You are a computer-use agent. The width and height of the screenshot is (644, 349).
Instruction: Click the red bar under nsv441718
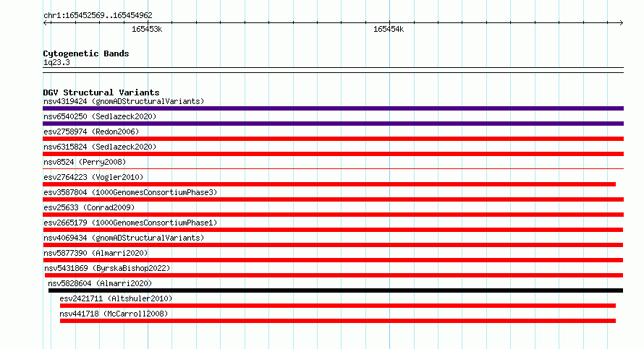click(338, 321)
